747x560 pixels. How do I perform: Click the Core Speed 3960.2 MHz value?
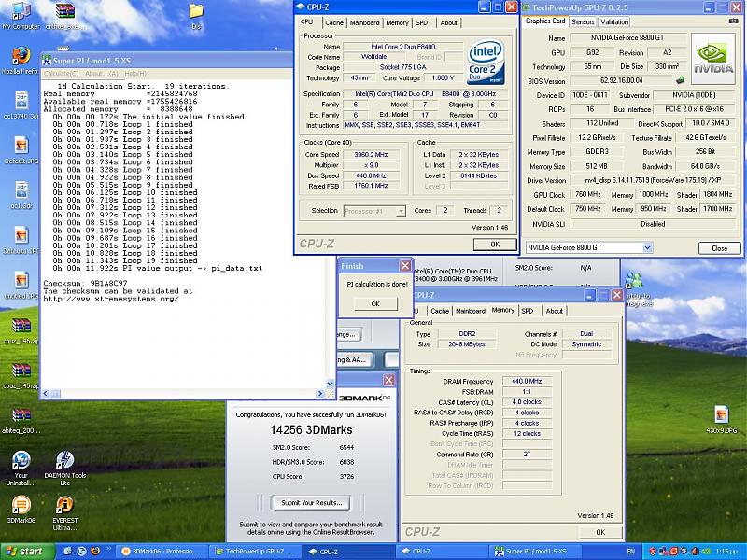371,154
